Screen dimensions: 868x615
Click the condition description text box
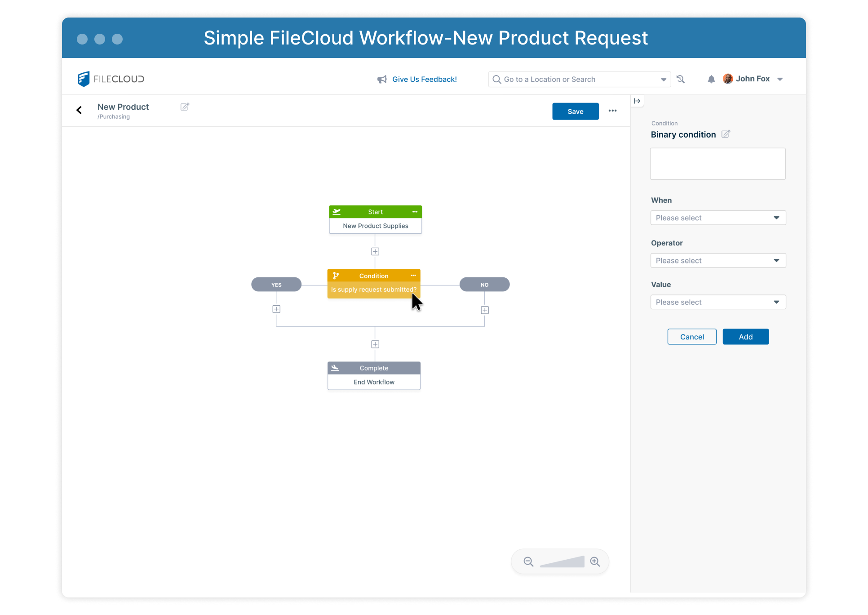point(718,164)
